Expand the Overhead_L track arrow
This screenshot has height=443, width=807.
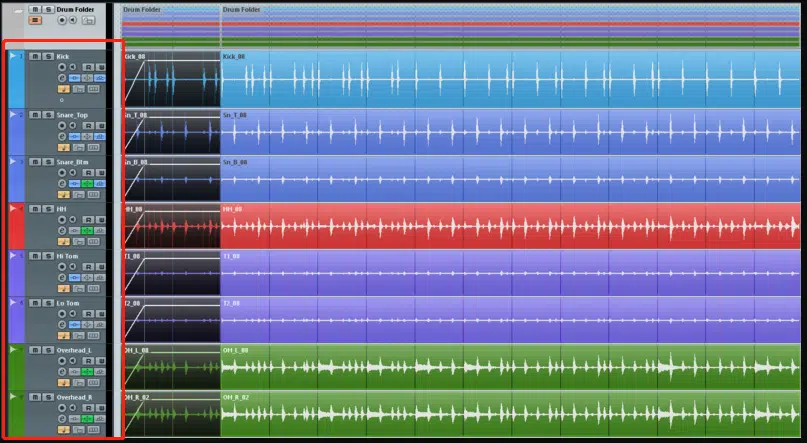[13, 349]
